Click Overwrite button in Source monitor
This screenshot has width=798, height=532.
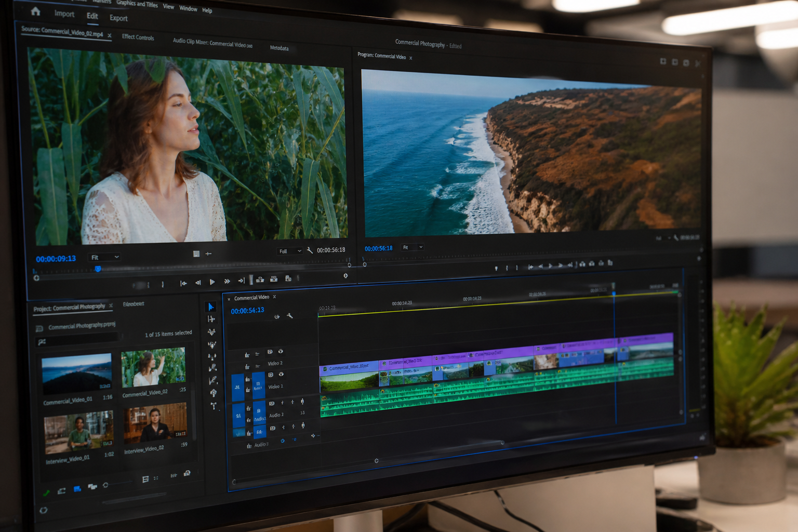274,279
